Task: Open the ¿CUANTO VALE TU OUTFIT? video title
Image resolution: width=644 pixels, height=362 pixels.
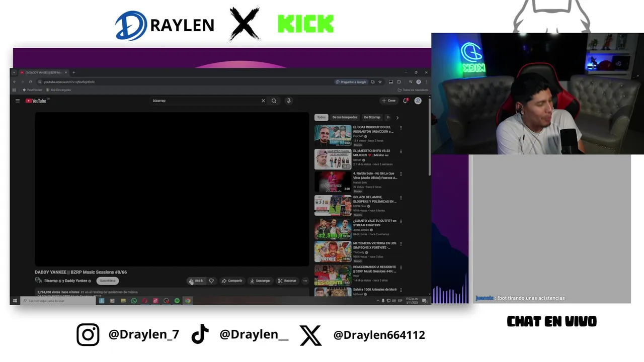Action: 375,223
